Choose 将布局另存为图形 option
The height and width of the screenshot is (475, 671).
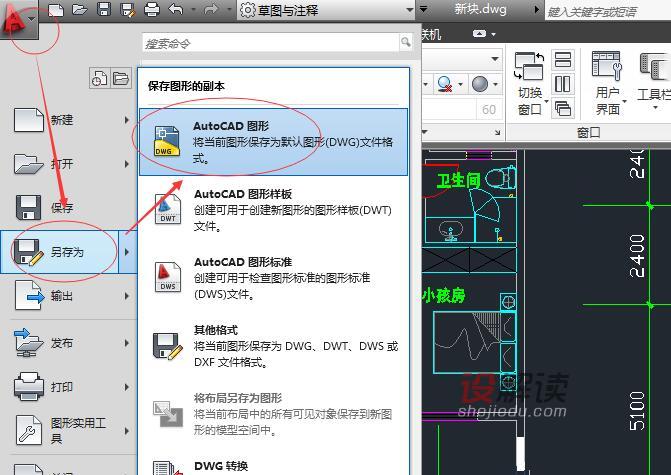pos(273,414)
